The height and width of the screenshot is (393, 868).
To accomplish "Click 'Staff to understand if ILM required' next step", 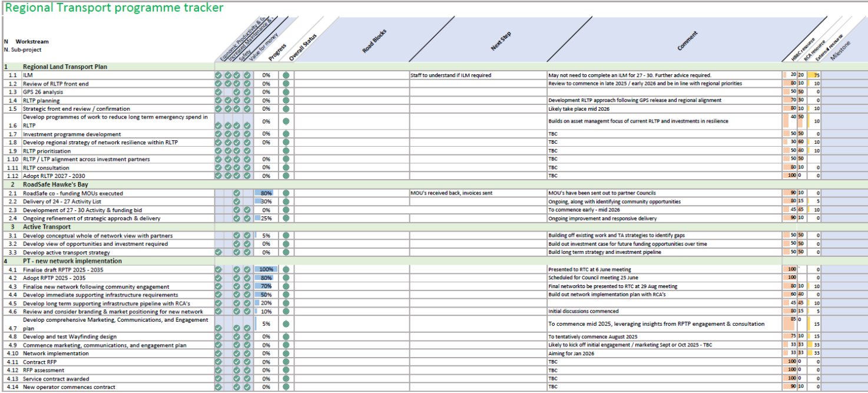I will pos(450,75).
